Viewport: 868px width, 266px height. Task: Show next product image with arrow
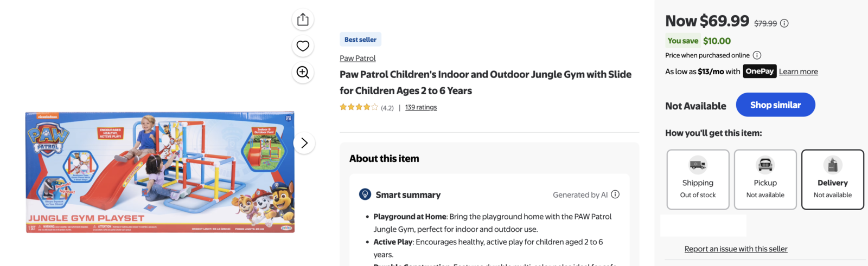pos(304,143)
